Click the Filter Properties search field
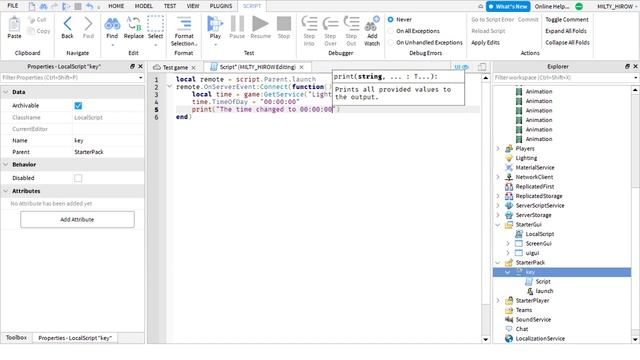640x360 pixels. (x=72, y=78)
